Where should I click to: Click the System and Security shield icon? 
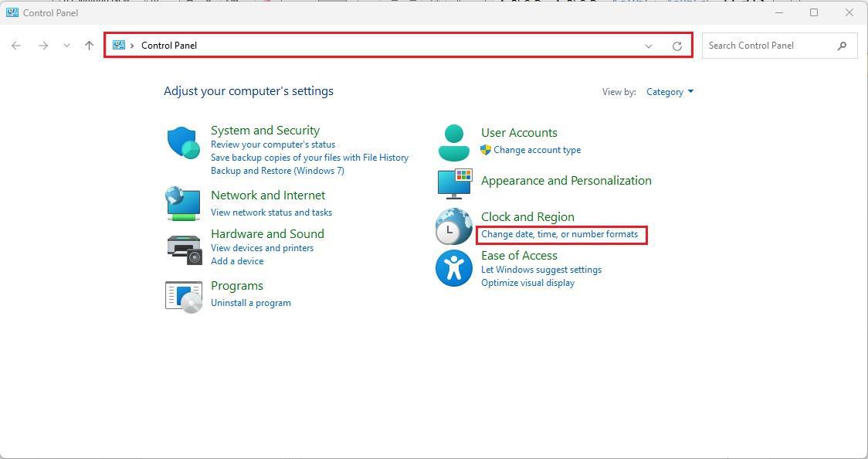[x=183, y=142]
